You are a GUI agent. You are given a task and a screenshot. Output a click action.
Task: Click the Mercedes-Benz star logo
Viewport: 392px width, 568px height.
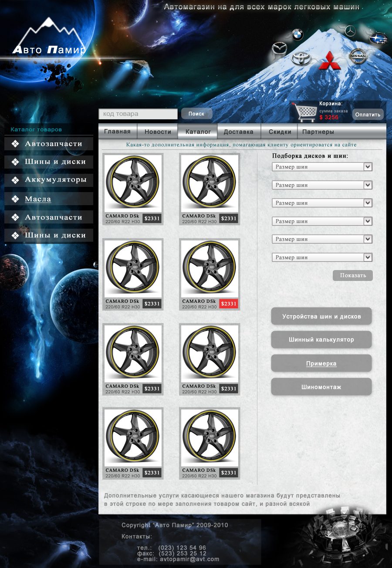point(350,31)
